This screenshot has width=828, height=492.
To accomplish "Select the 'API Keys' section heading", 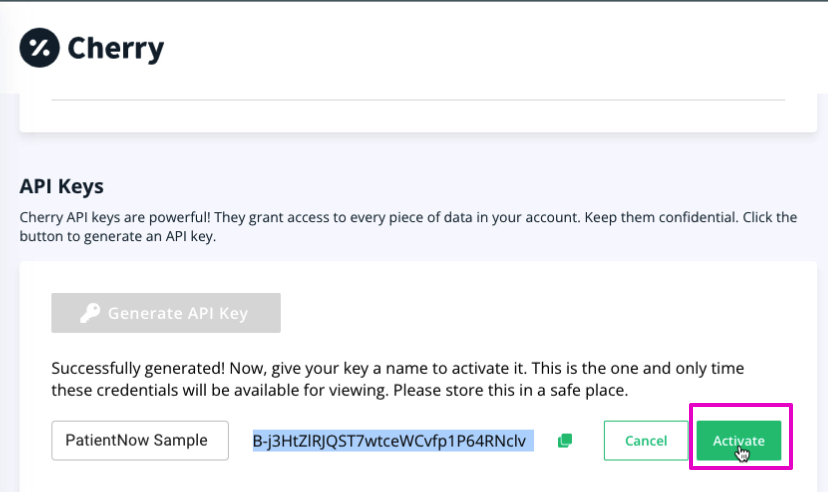I will pyautogui.click(x=62, y=186).
